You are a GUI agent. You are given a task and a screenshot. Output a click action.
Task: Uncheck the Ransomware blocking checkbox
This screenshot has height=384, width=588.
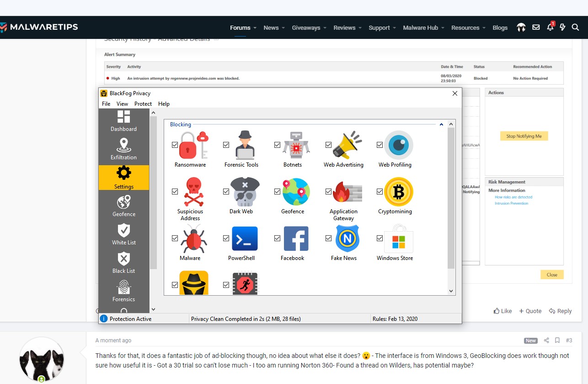tap(175, 145)
